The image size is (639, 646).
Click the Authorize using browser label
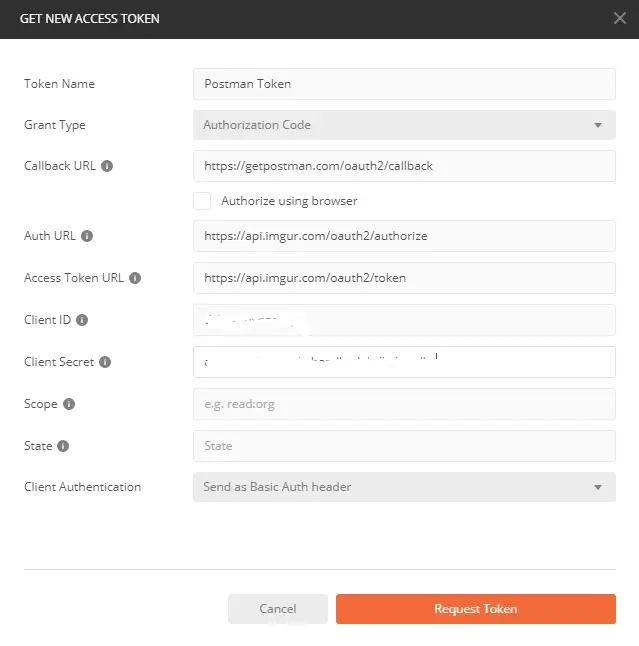click(289, 201)
